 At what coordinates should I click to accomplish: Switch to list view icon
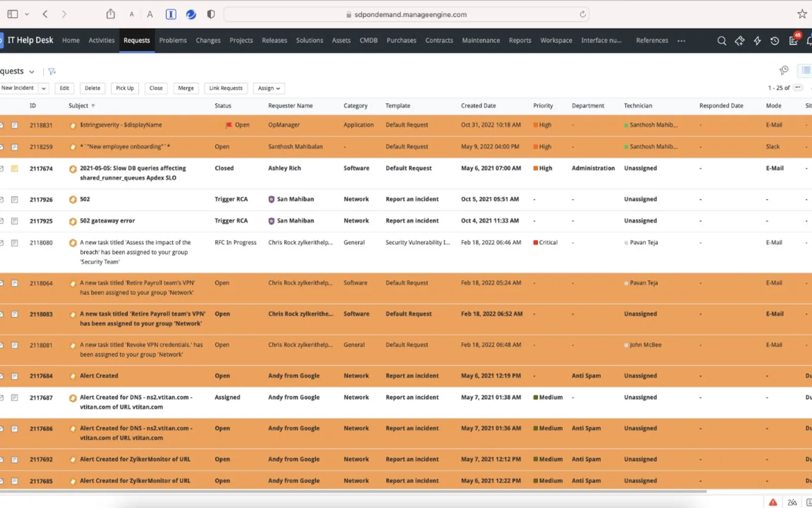point(805,70)
